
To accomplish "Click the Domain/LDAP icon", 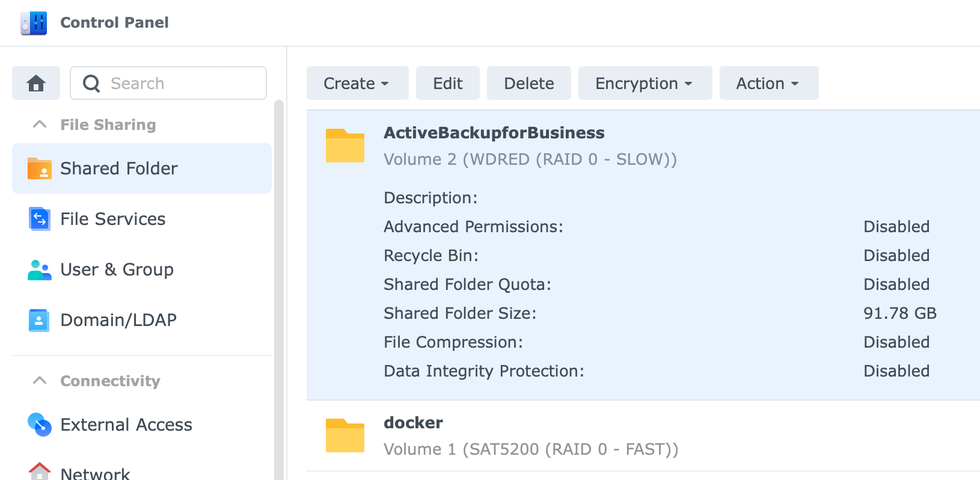I will point(39,320).
